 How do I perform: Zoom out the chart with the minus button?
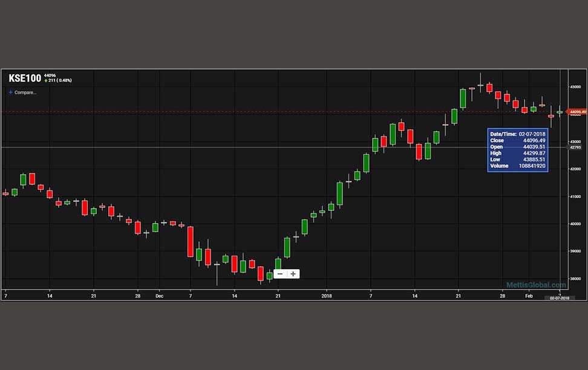(280, 274)
